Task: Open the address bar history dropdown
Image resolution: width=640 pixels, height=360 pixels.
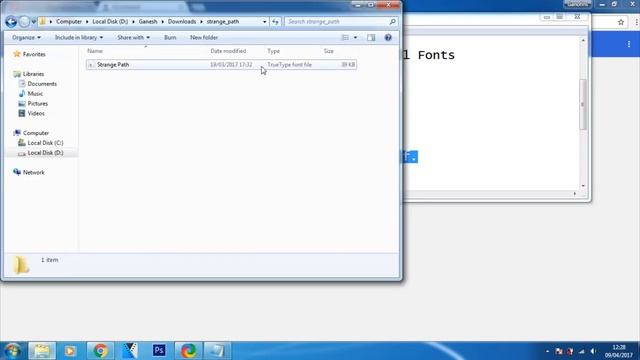Action: click(x=264, y=22)
